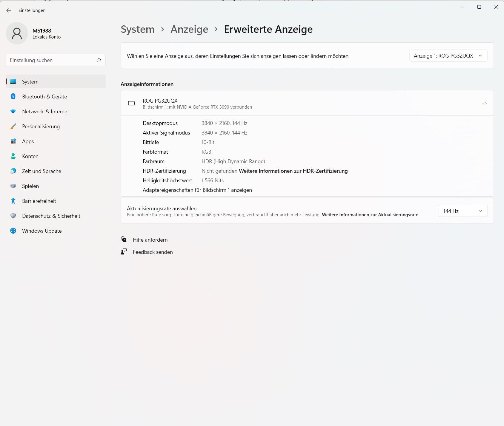504x426 pixels.
Task: Open the Anzeige 1: ROG PG32UQX dropdown
Action: click(x=448, y=56)
